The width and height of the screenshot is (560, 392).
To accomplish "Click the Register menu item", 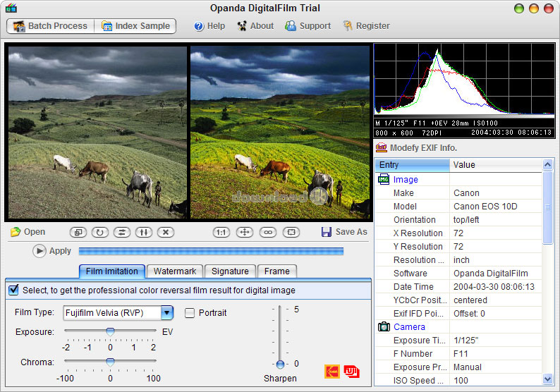I will [367, 26].
